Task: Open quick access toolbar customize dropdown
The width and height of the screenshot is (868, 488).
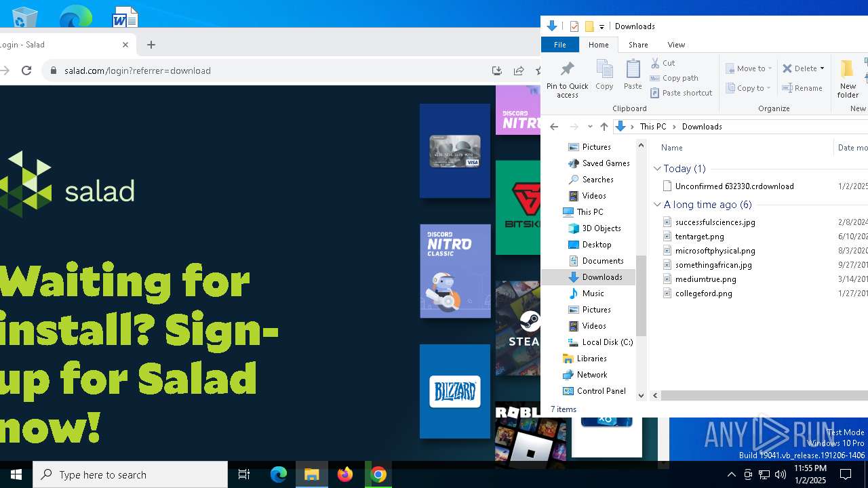Action: tap(601, 27)
